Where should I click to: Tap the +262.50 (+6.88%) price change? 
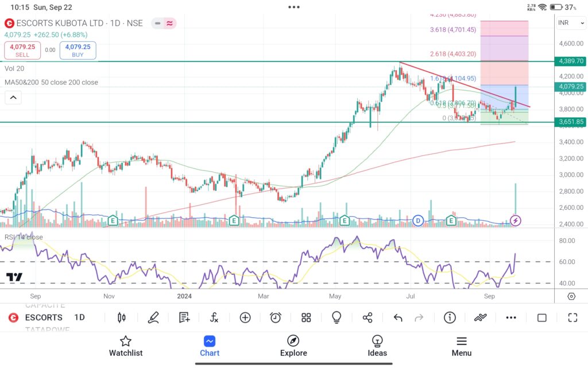coord(60,35)
